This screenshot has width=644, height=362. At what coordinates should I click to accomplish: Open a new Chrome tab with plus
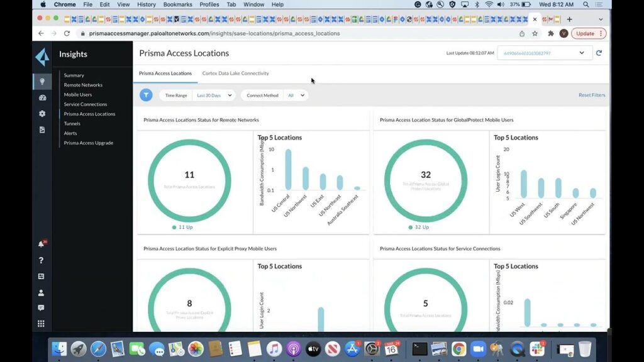click(x=569, y=19)
